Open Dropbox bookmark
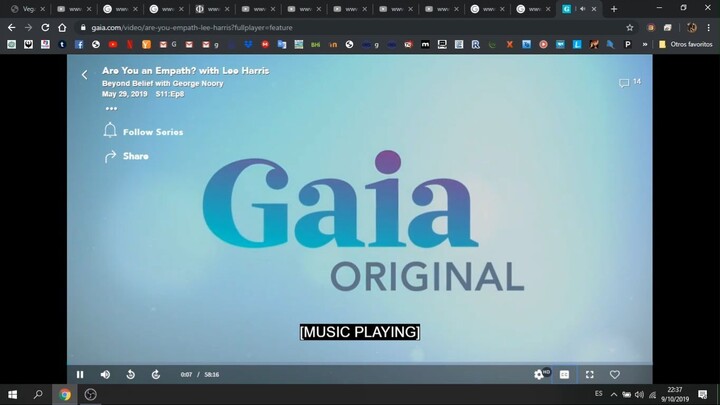 pyautogui.click(x=248, y=45)
